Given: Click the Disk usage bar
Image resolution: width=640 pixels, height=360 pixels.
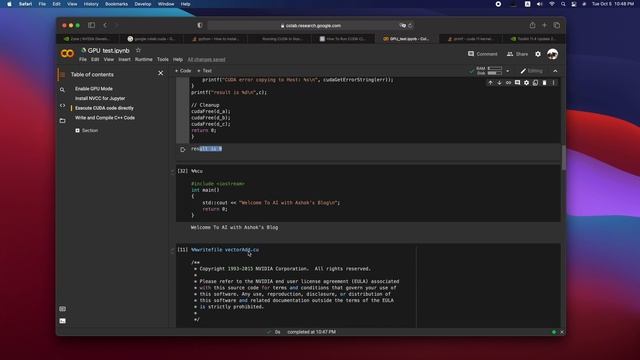Looking at the screenshot, I should pos(495,73).
